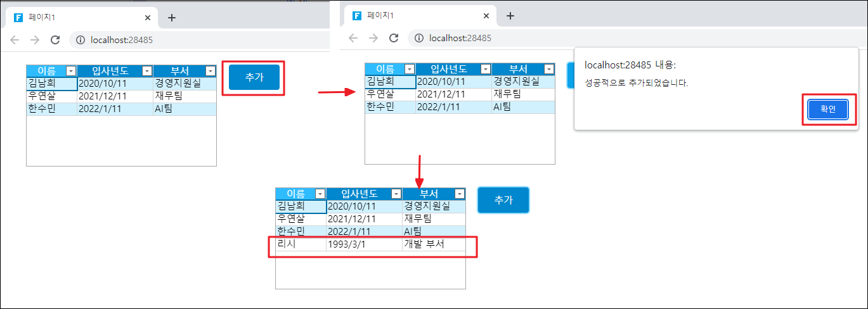Expand the 이름 filter dropdown in the alert window's table
868x309 pixels.
point(410,69)
